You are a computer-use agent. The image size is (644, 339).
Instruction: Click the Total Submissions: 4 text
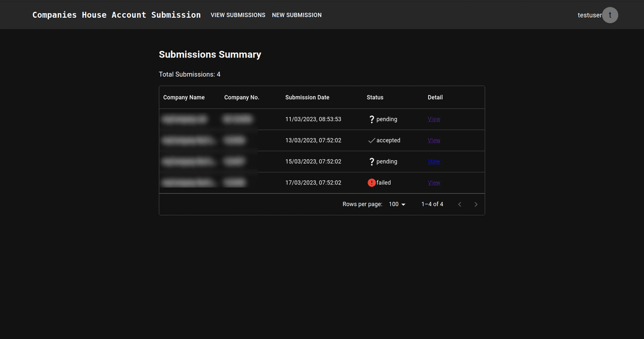point(189,75)
